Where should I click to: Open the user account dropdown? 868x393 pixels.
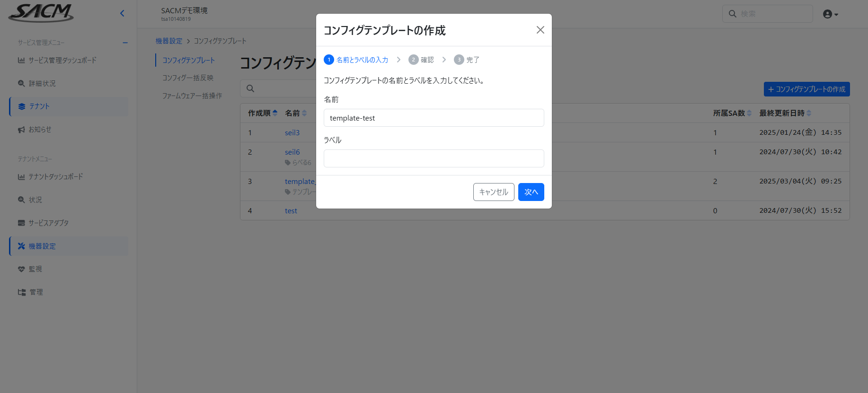coord(830,14)
